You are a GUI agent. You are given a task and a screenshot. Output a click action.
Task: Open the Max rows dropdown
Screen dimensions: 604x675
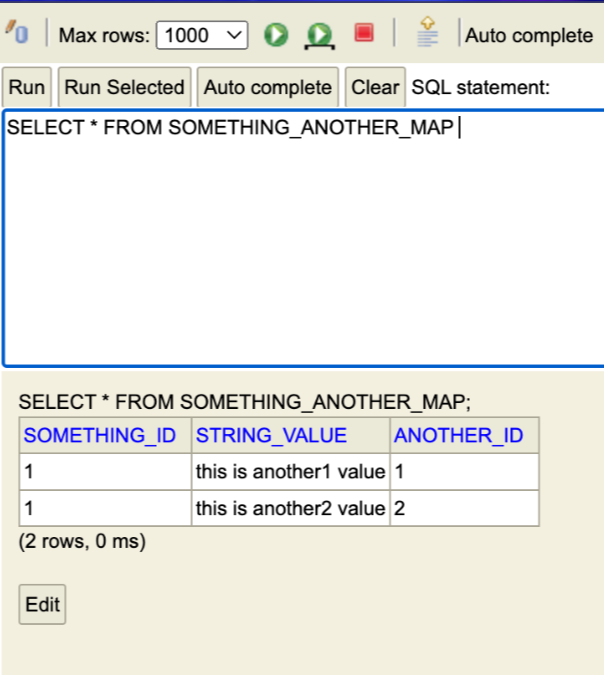pyautogui.click(x=202, y=35)
